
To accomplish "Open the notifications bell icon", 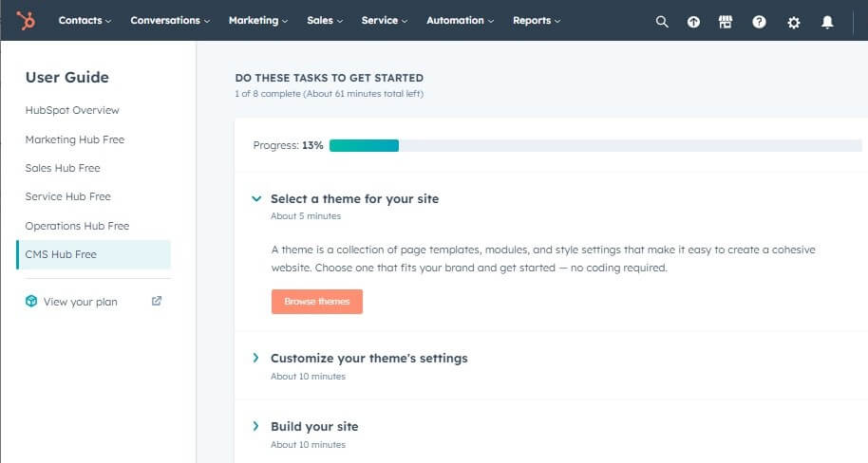I will pyautogui.click(x=827, y=22).
